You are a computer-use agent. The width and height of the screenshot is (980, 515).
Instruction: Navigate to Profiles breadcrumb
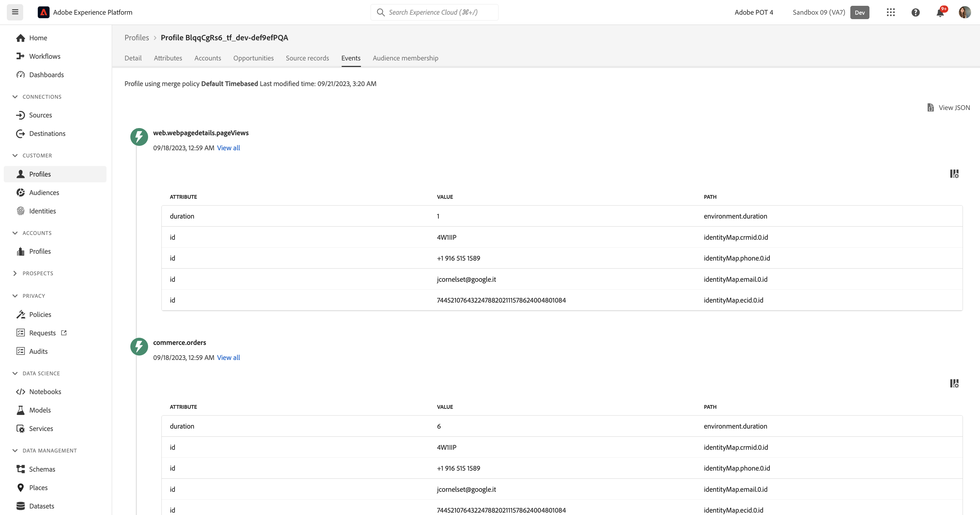coord(136,38)
